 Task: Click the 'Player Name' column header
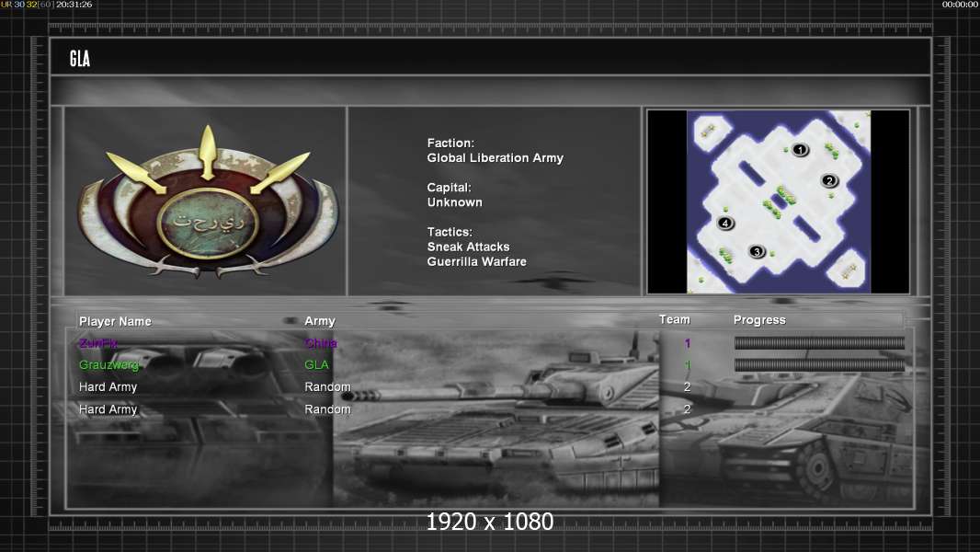click(115, 321)
